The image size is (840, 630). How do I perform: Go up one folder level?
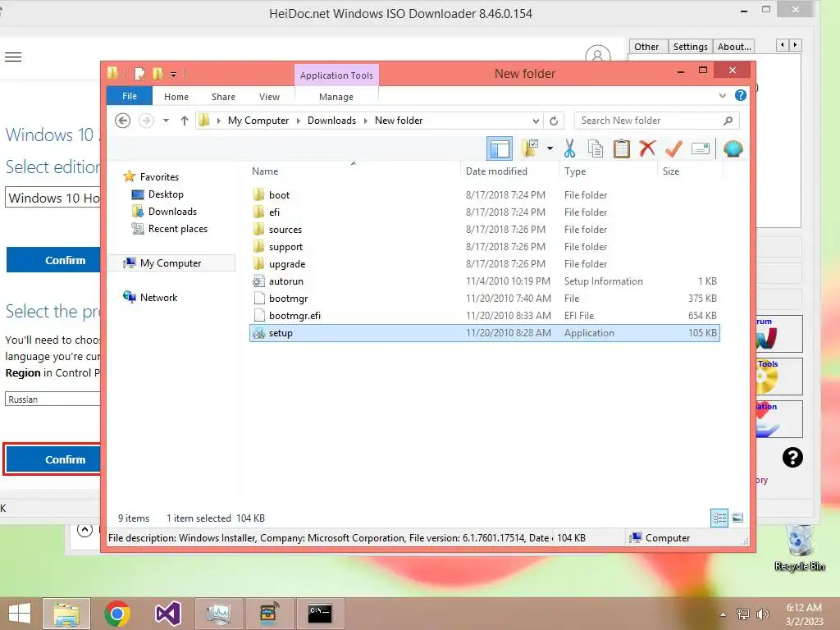click(x=185, y=121)
